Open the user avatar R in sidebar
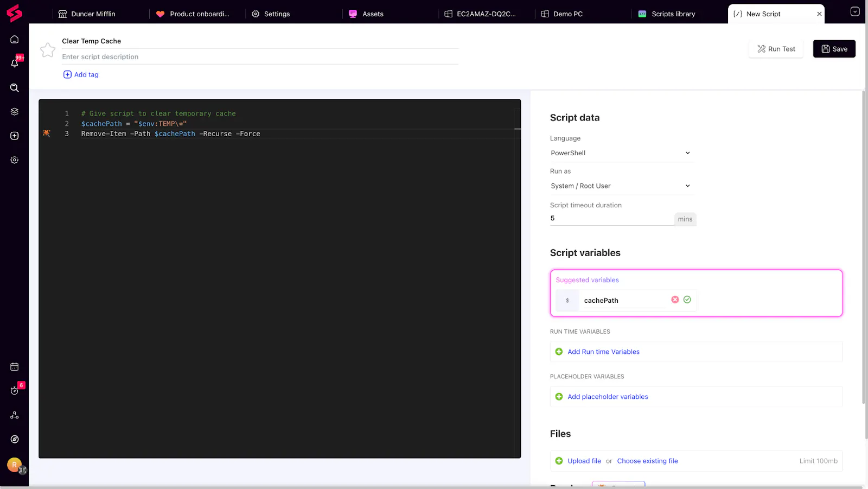 (x=15, y=465)
